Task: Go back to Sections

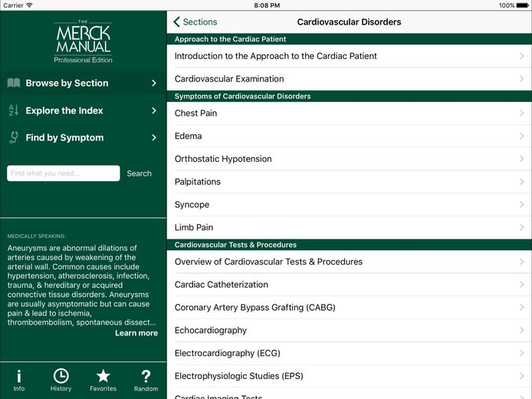Action: tap(195, 21)
